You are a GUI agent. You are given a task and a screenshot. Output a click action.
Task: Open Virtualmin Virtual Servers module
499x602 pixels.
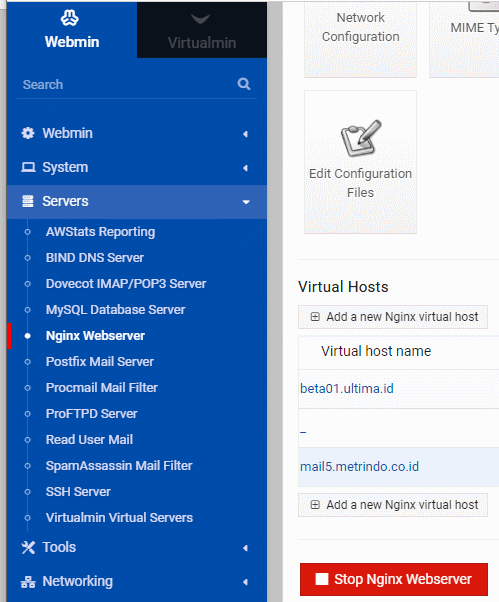pyautogui.click(x=119, y=518)
